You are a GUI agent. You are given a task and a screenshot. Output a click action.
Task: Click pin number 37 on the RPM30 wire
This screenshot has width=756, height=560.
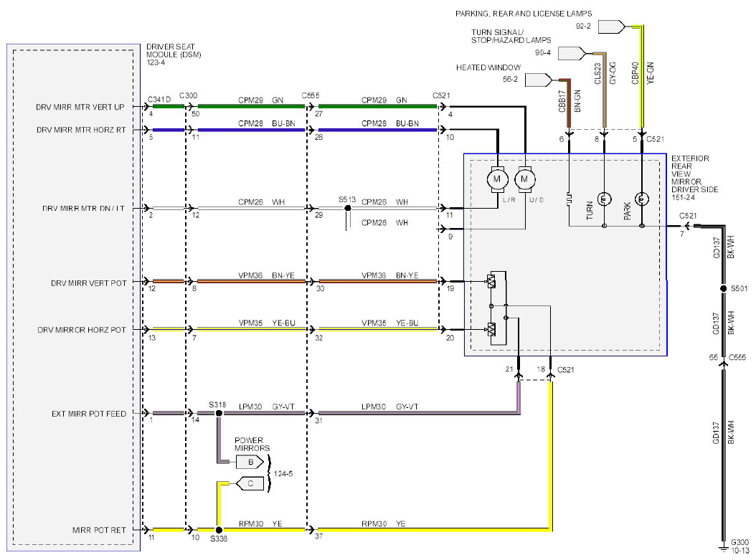coord(318,536)
